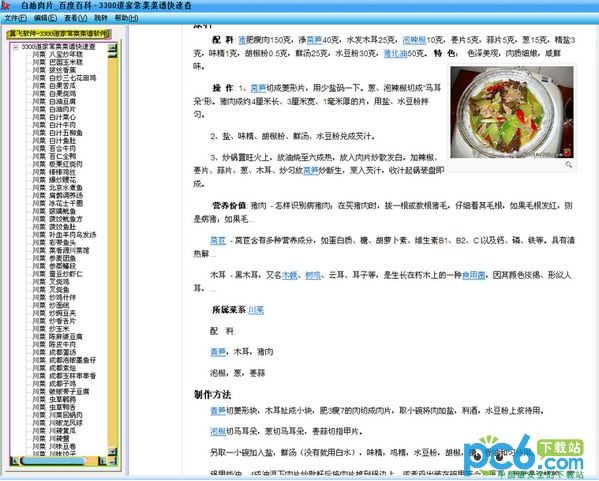The height and width of the screenshot is (481, 599).
Task: Select recipe 川菜 白油肉片
Action: pyautogui.click(x=54, y=109)
